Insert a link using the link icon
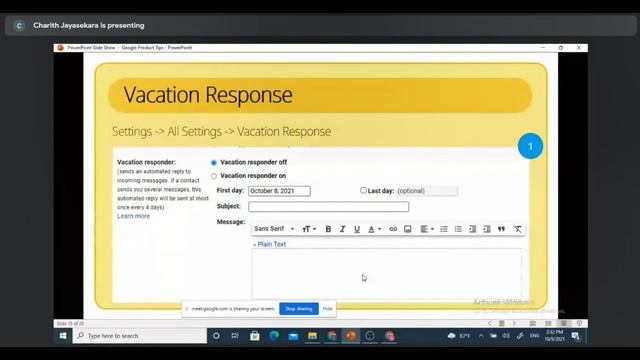This screenshot has width=640, height=360. coord(393,229)
